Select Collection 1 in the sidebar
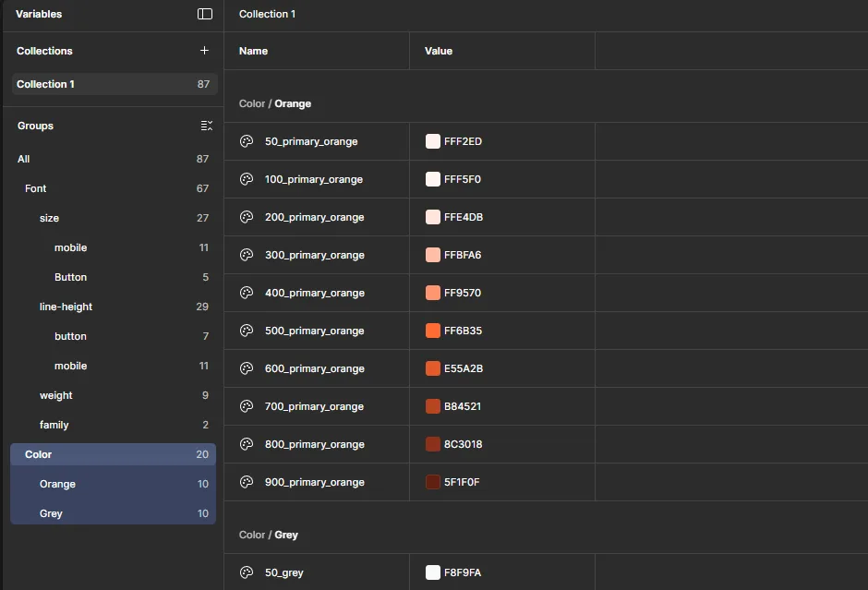 [46, 84]
